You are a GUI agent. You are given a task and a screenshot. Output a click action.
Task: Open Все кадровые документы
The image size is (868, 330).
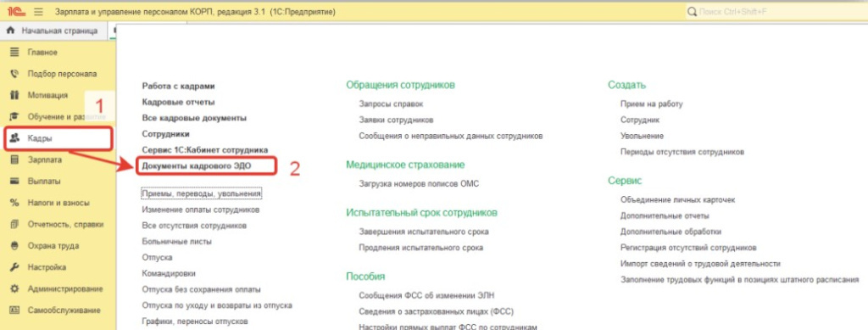pyautogui.click(x=194, y=118)
